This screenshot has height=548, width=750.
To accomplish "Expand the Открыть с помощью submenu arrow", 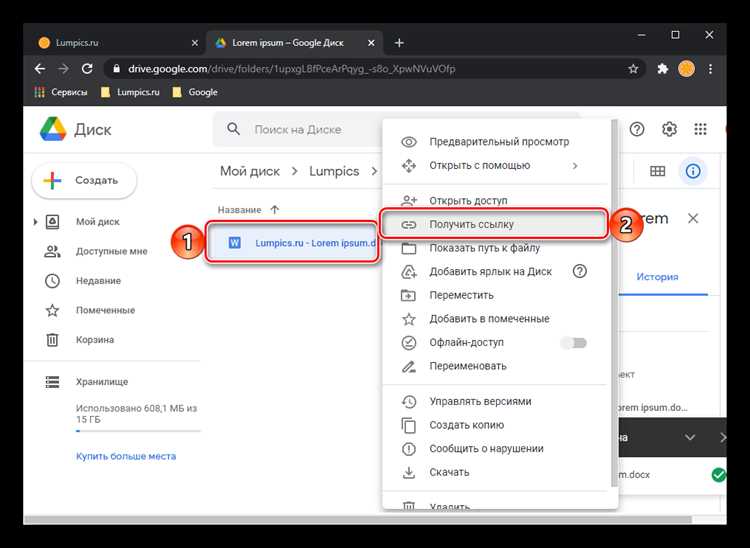I will pos(575,165).
